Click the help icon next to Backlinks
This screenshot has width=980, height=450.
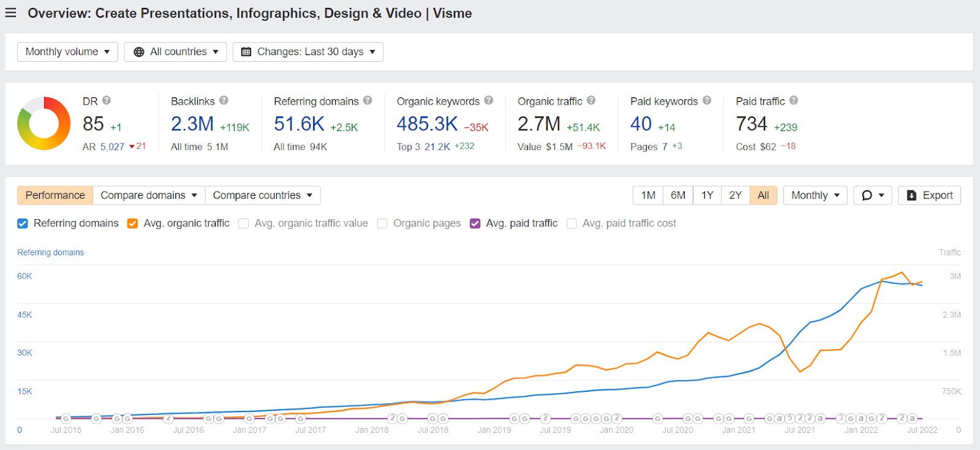(x=224, y=100)
